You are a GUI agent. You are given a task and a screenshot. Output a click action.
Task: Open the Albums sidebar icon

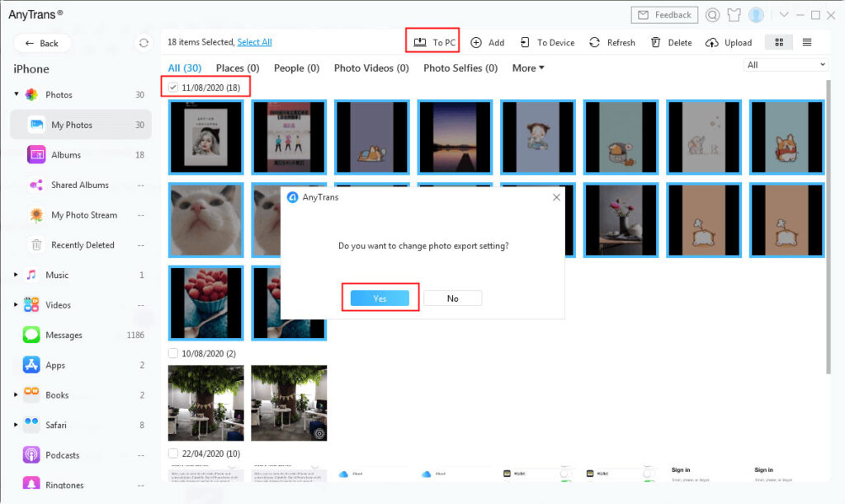point(36,154)
